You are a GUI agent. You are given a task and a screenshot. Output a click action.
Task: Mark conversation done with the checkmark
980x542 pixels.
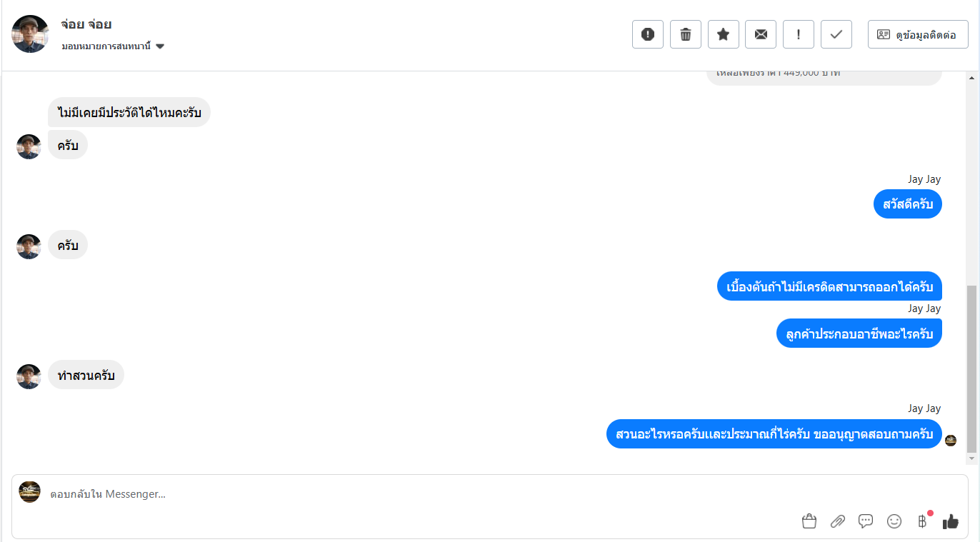[836, 34]
